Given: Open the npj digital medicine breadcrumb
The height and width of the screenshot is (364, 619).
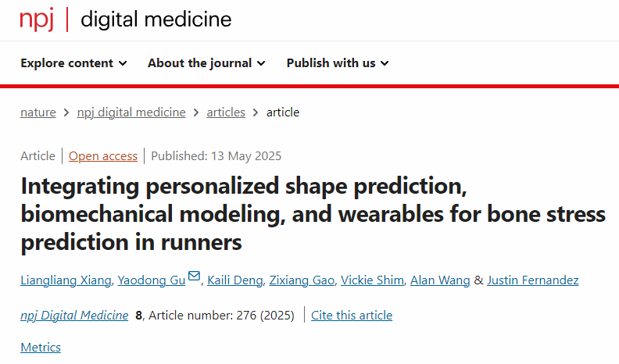Looking at the screenshot, I should 131,112.
